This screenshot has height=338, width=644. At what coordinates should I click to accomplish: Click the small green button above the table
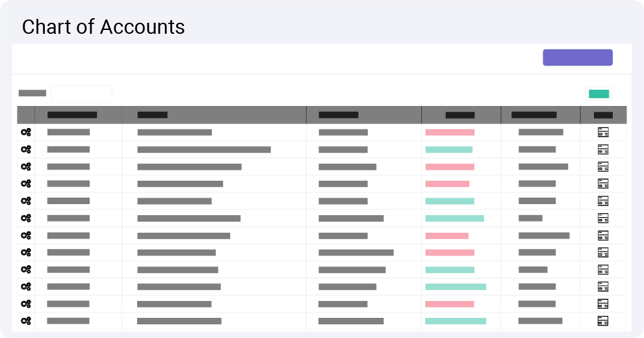click(599, 94)
